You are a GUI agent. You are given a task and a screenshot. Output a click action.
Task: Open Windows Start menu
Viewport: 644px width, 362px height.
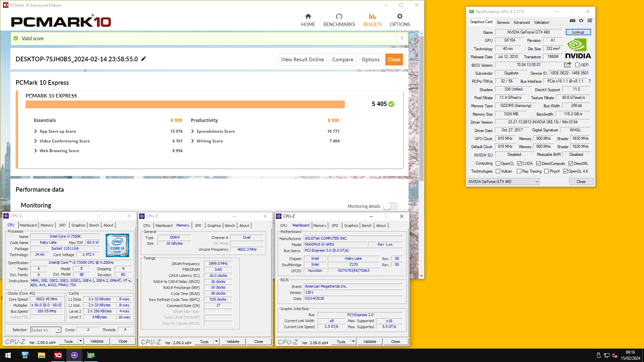[8, 355]
